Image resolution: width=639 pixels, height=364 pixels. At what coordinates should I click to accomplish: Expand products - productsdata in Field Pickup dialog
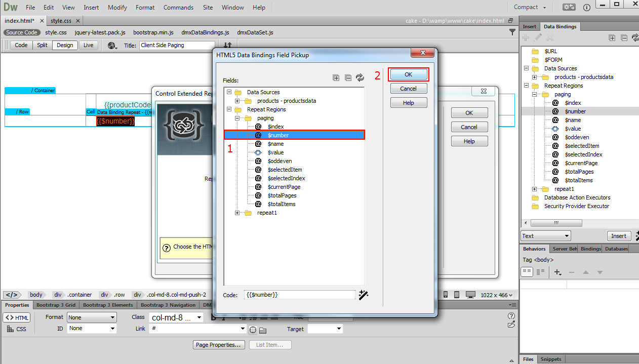click(x=237, y=101)
